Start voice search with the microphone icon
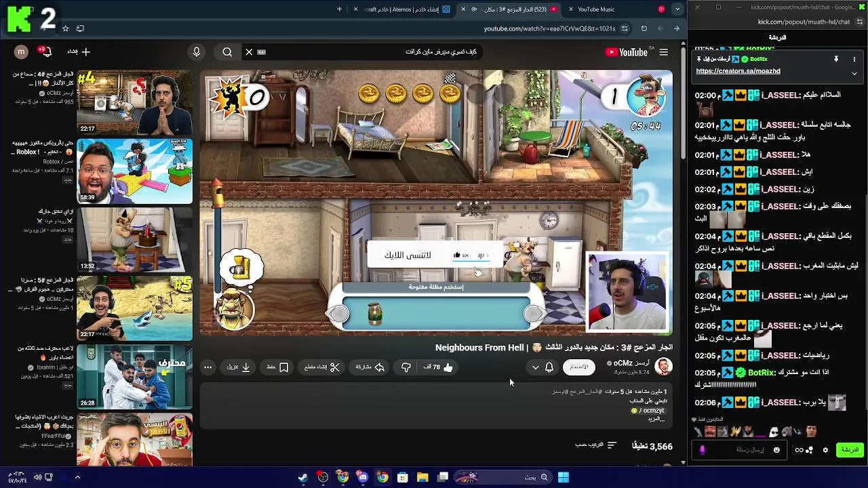Viewport: 868px width, 488px height. coord(196,52)
